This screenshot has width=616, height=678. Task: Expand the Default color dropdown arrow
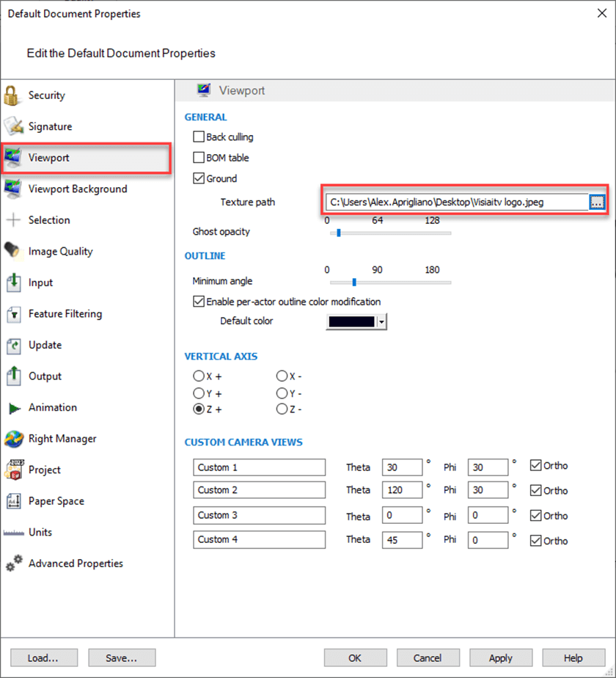381,321
